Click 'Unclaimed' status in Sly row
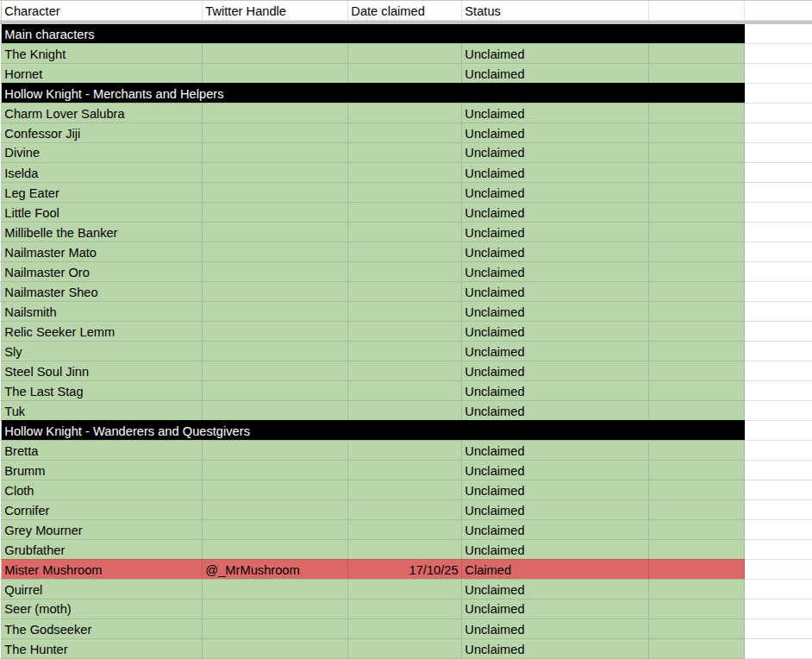This screenshot has height=659, width=812. coord(555,352)
